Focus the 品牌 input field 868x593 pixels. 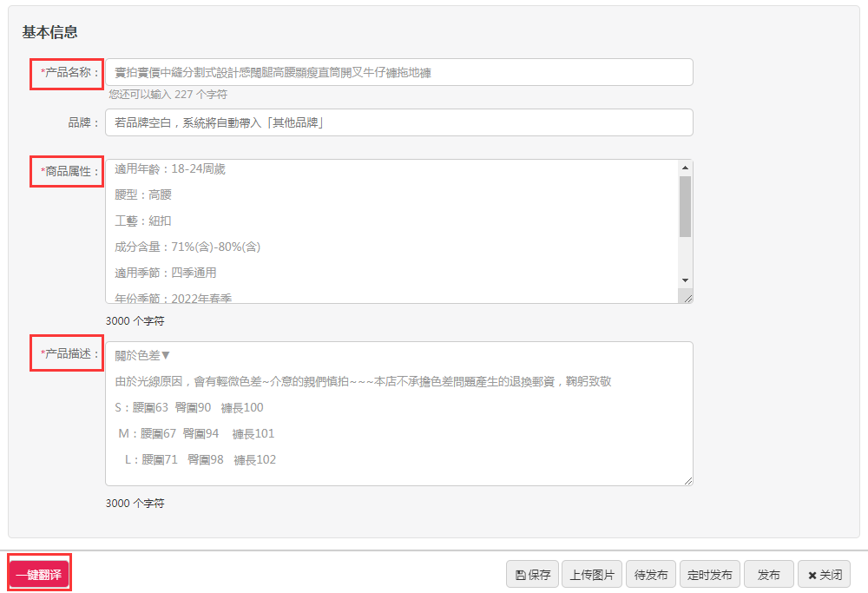(x=399, y=122)
